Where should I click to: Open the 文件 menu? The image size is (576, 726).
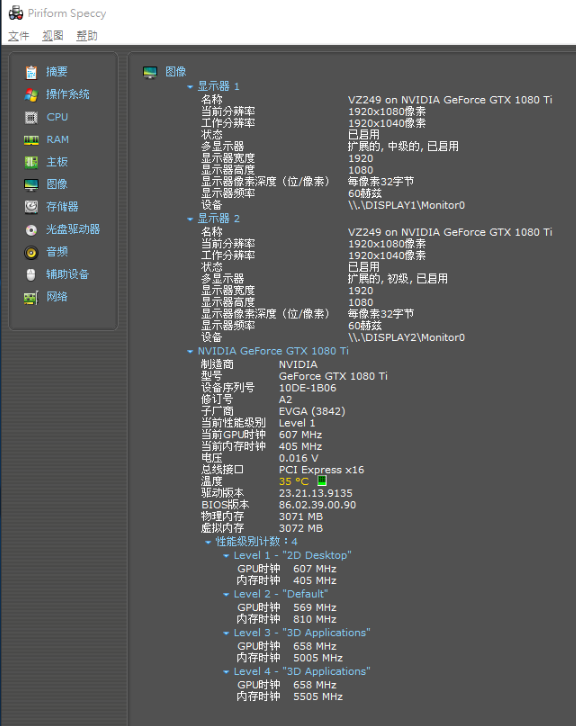tap(19, 36)
